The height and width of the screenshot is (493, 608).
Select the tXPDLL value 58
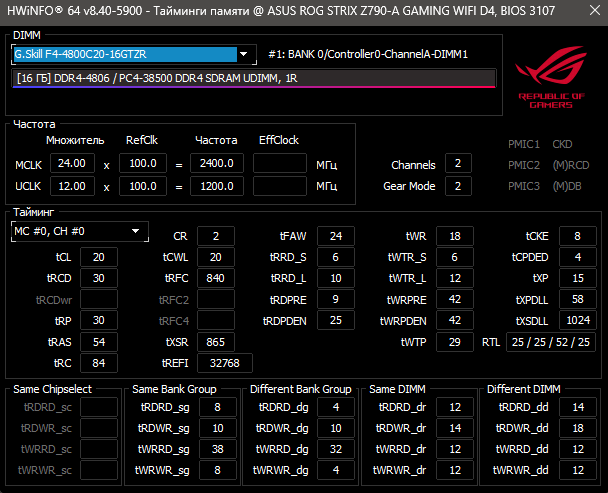(578, 299)
